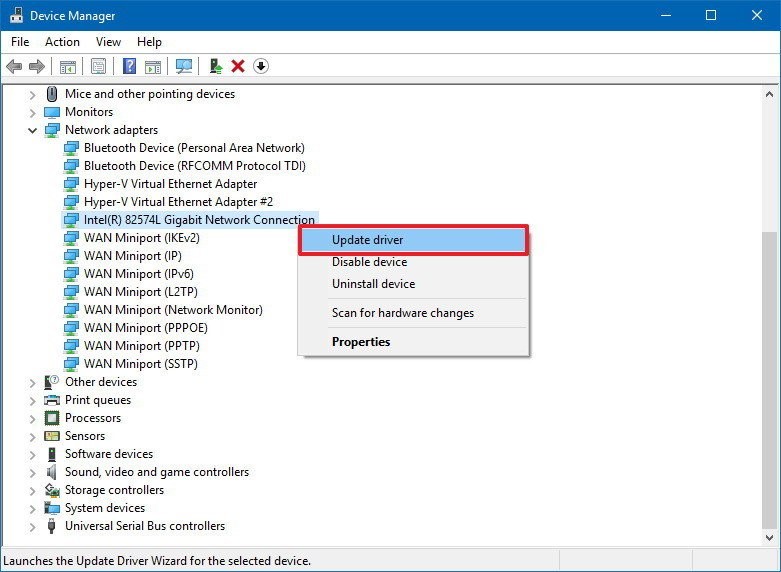This screenshot has height=572, width=781.
Task: Click the Back arrow toolbar icon
Action: point(14,67)
